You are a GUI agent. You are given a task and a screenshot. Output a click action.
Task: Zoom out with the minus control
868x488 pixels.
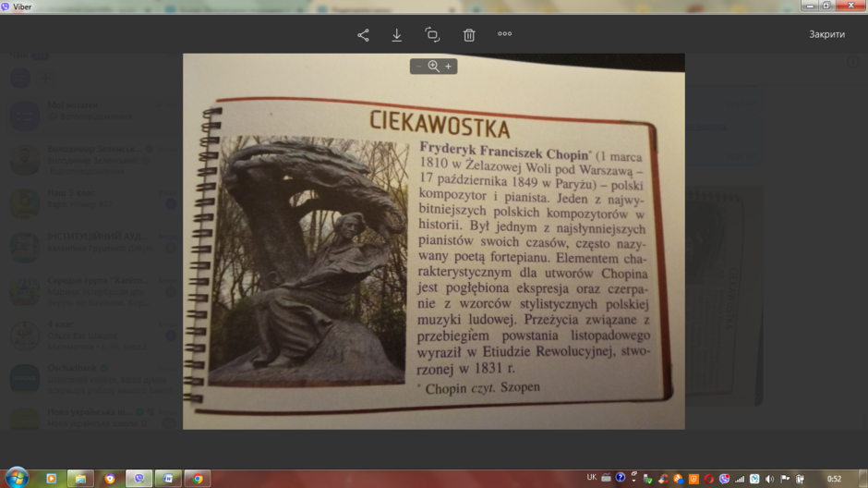coord(419,67)
